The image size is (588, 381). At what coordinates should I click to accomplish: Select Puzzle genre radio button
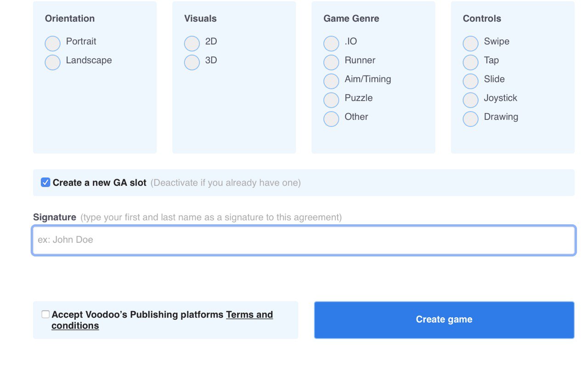(331, 100)
